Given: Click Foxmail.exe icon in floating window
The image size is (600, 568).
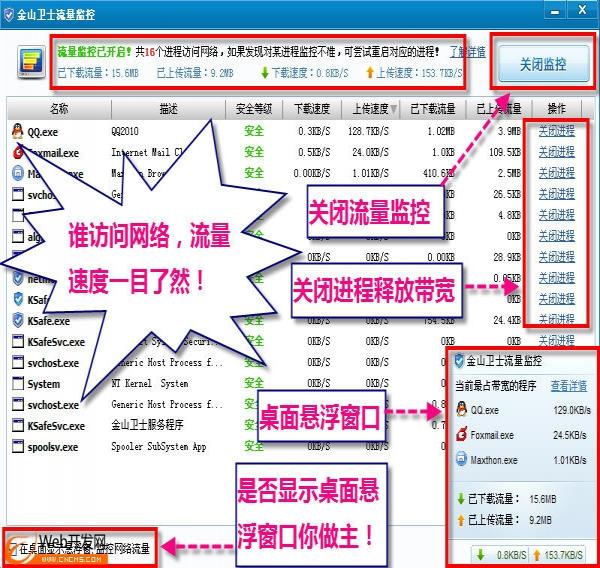Looking at the screenshot, I should [460, 435].
